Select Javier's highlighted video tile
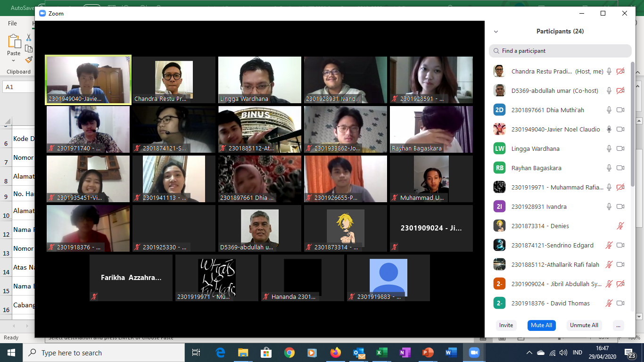644x362 pixels. pos(88,80)
